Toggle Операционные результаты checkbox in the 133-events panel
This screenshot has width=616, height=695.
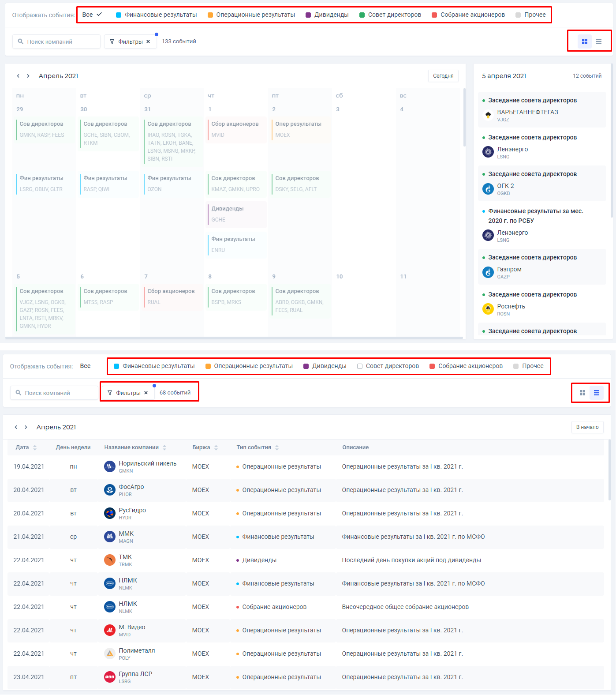click(210, 15)
